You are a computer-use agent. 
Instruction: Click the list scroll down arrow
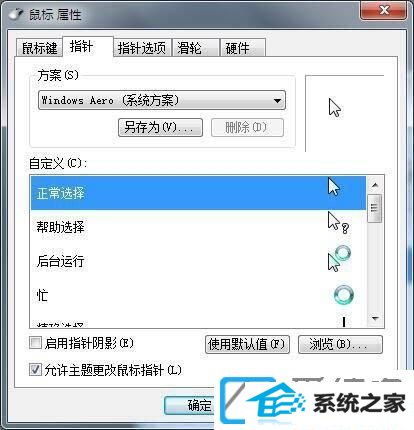(376, 319)
